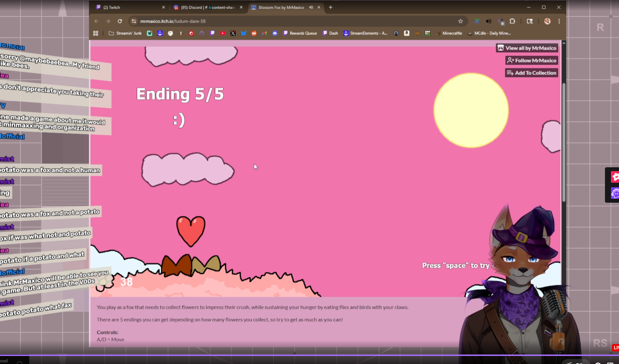619x364 pixels.
Task: Click the 'There are 5 endings' description line
Action: click(x=220, y=319)
